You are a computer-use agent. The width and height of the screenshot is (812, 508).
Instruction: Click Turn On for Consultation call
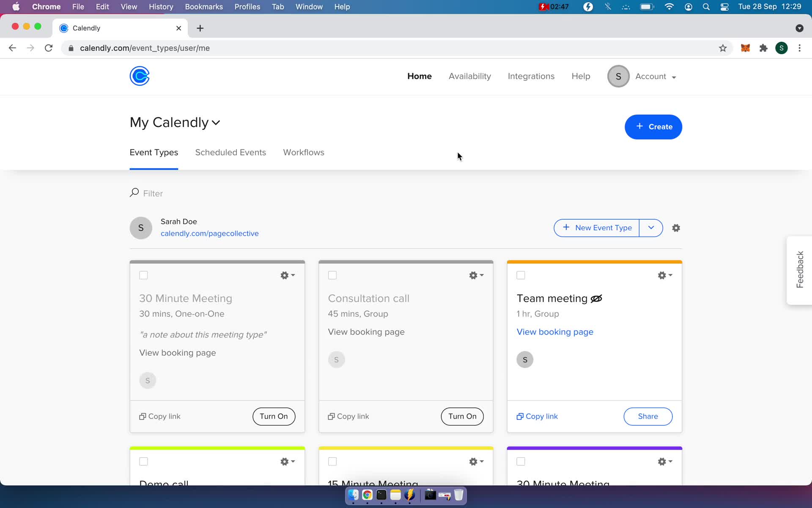click(462, 416)
